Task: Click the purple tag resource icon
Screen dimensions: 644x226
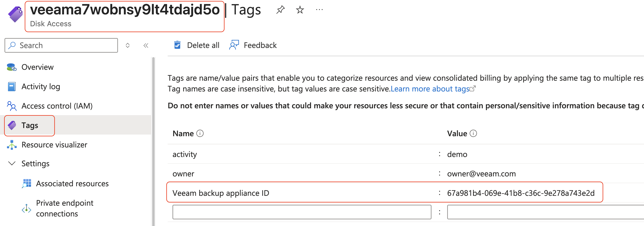Action: tap(15, 15)
